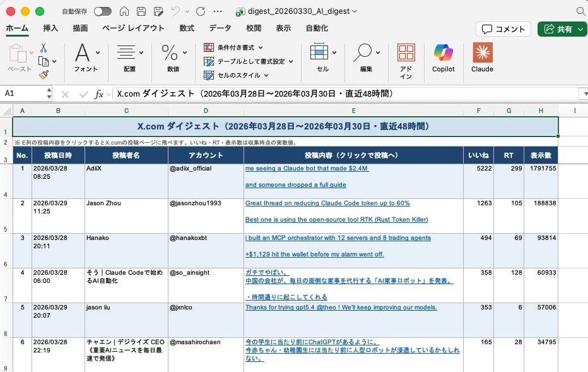The height and width of the screenshot is (372, 588).
Task: Switch to the データ ribbon tab
Action: (x=220, y=28)
